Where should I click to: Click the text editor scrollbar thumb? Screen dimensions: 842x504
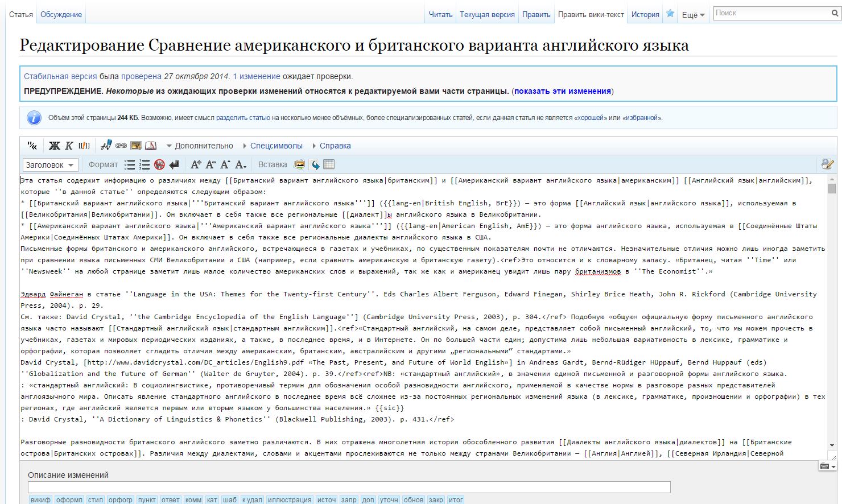pyautogui.click(x=832, y=188)
